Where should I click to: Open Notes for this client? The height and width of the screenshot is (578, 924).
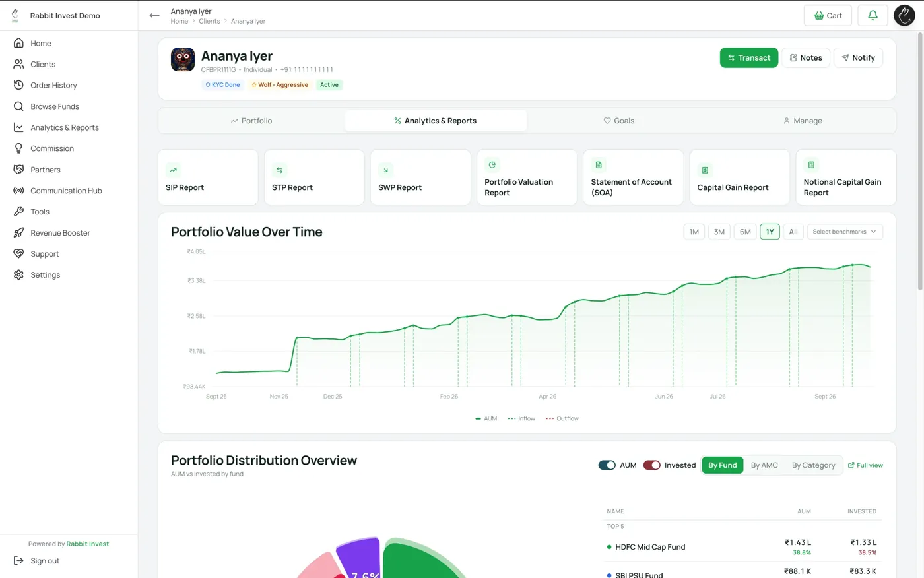point(806,57)
